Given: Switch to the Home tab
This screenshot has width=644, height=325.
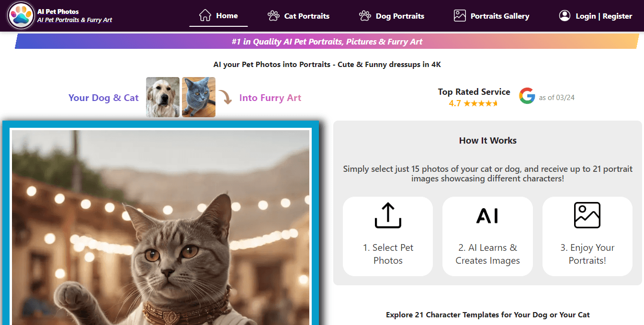Looking at the screenshot, I should tap(226, 15).
